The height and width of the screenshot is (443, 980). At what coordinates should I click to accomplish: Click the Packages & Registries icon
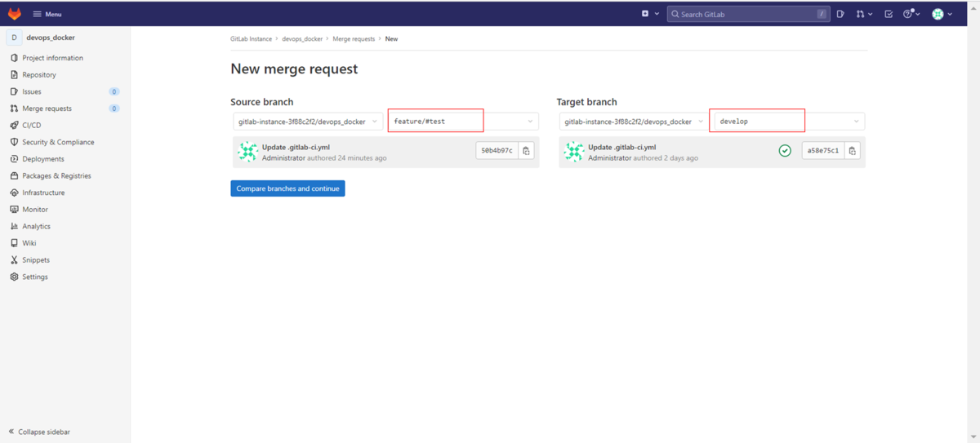pyautogui.click(x=14, y=175)
